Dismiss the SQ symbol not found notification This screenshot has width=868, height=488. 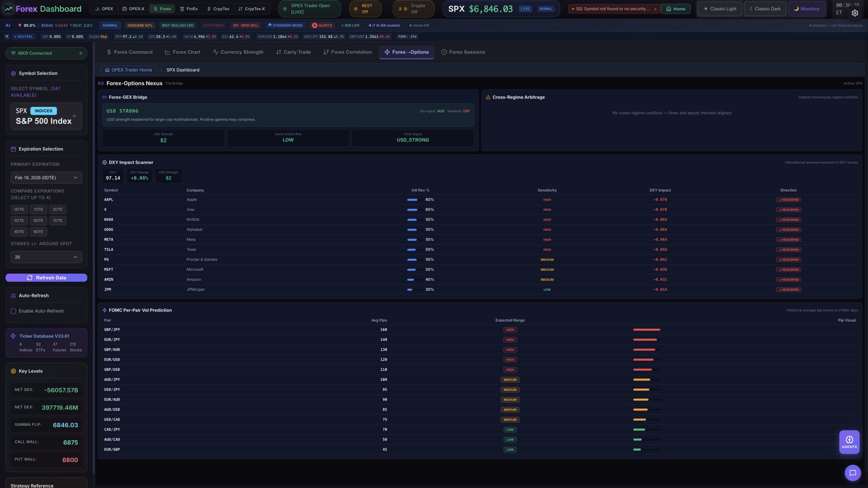(655, 9)
